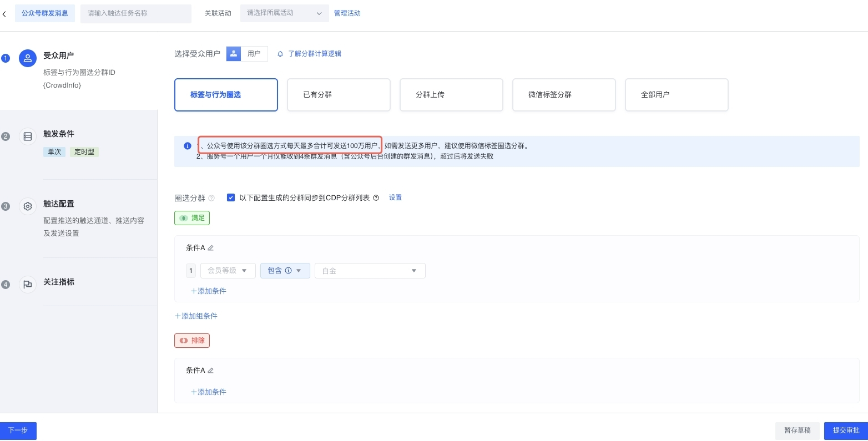Image resolution: width=868 pixels, height=441 pixels.
Task: Click the question icon after CDP分群列表
Action: [x=376, y=198]
